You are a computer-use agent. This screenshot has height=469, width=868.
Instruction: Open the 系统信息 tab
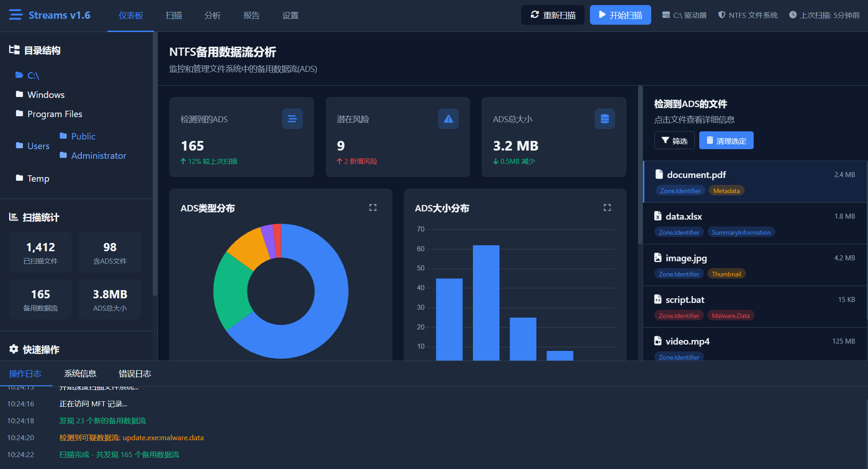pyautogui.click(x=80, y=374)
